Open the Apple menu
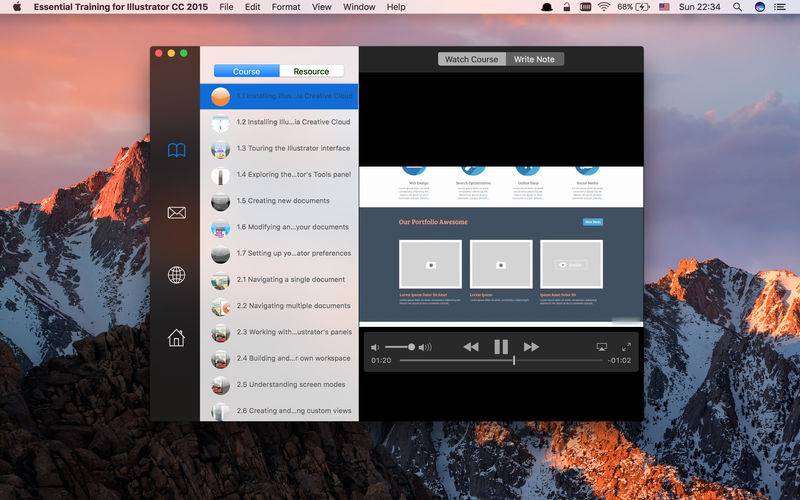800x500 pixels. pyautogui.click(x=17, y=7)
